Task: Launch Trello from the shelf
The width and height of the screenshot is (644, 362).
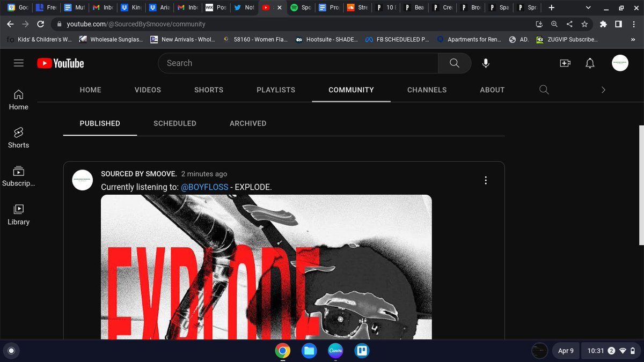Action: tap(362, 351)
